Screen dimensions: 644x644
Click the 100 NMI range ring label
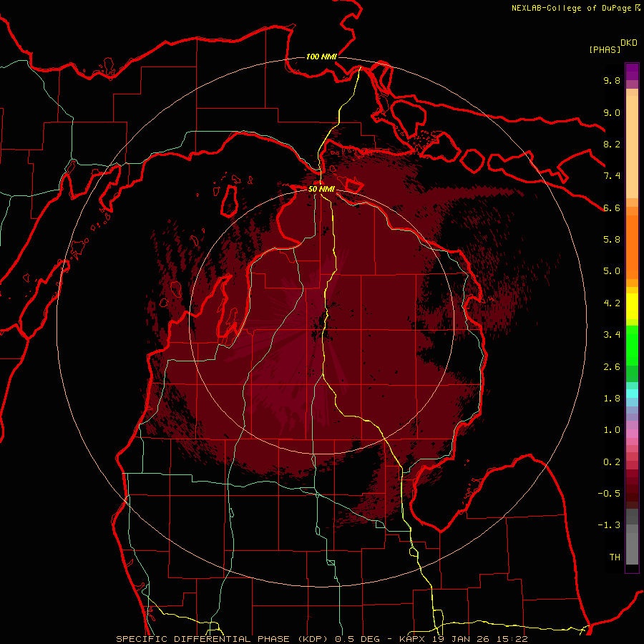tap(321, 57)
